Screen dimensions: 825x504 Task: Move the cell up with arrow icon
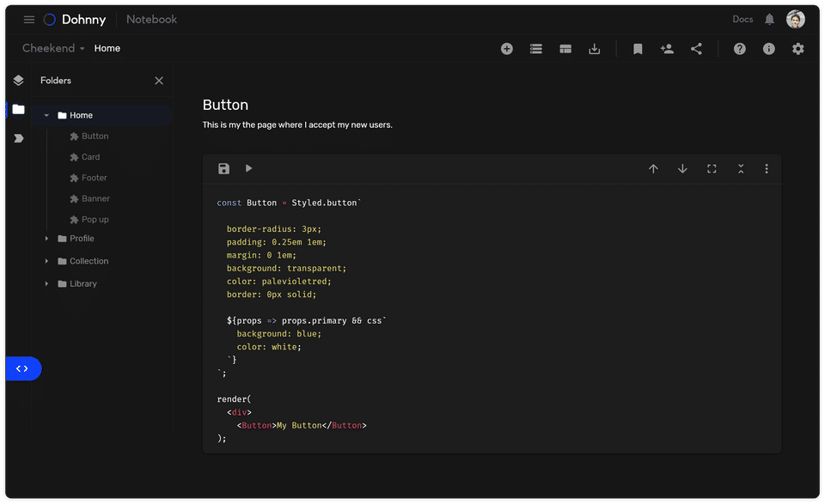click(653, 169)
